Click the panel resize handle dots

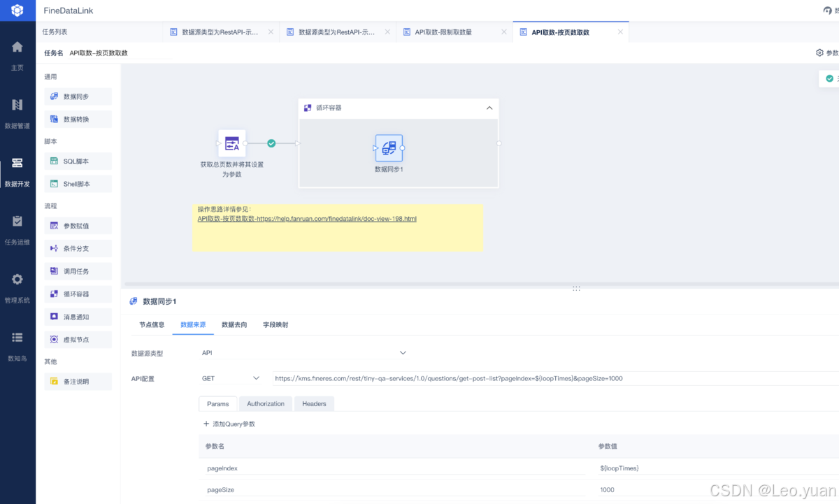[577, 288]
